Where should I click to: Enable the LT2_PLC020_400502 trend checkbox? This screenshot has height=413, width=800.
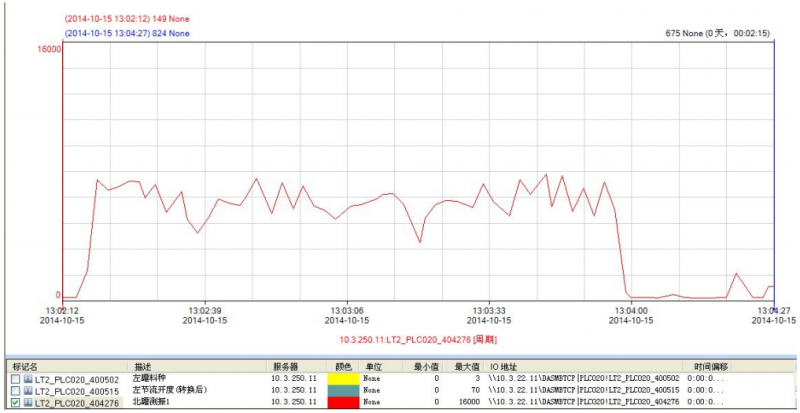click(x=14, y=379)
